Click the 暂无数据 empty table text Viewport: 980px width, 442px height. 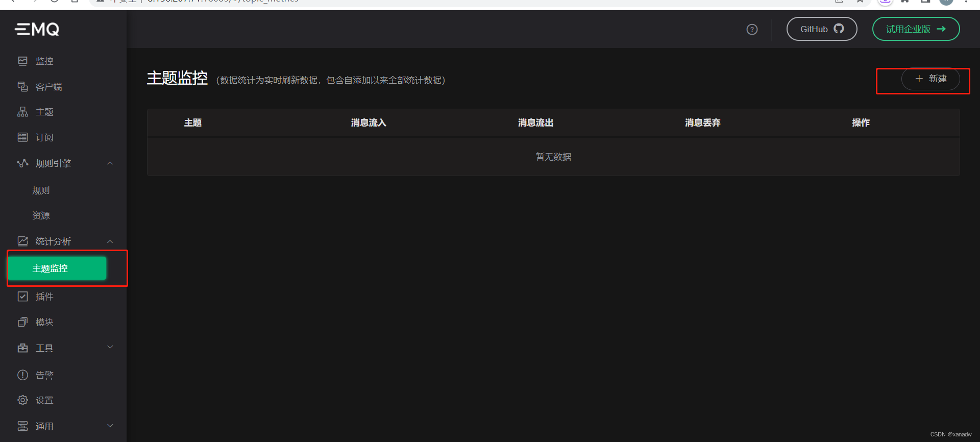click(x=553, y=157)
